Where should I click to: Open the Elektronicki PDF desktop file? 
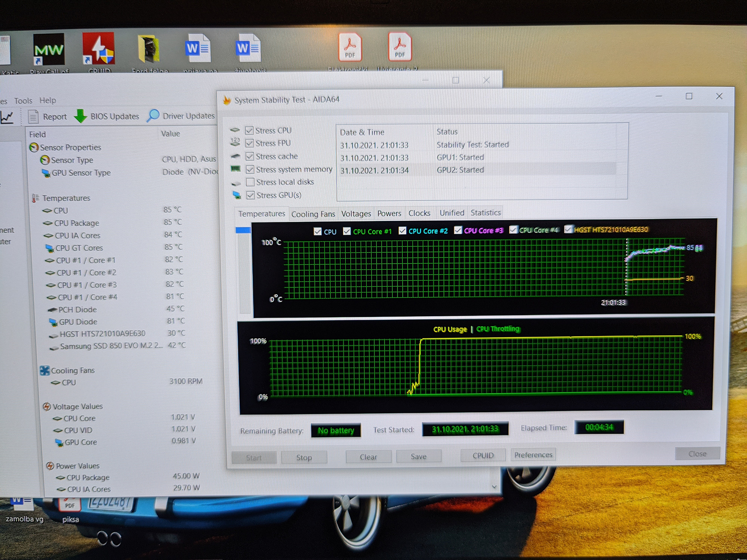350,47
